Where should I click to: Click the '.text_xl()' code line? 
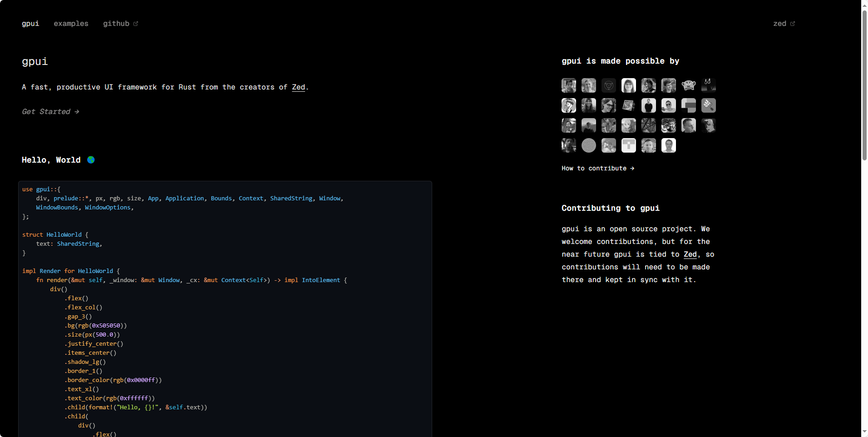point(82,389)
